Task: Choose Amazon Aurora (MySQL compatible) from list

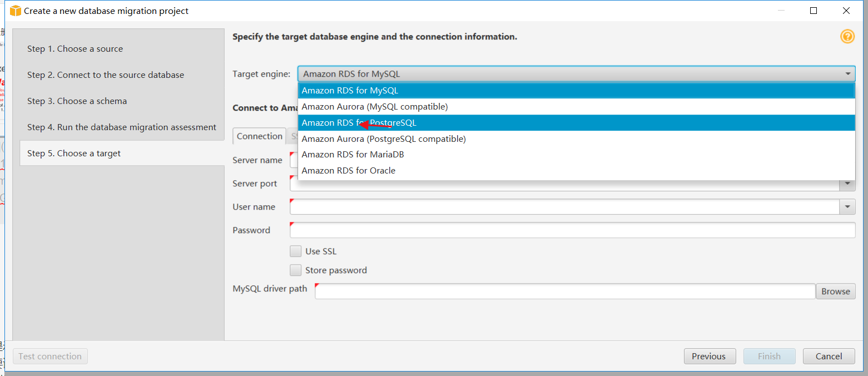Action: [374, 107]
